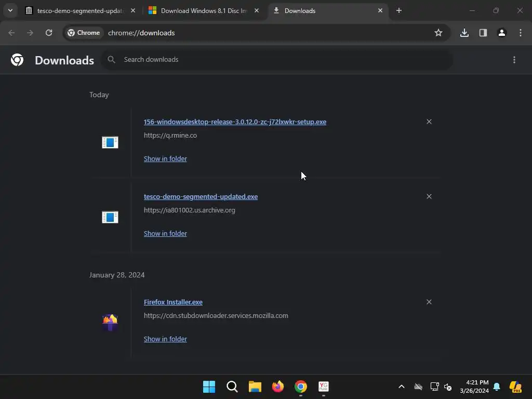Click the January 28, 2024 date heading
This screenshot has height=399, width=532.
coord(117,275)
